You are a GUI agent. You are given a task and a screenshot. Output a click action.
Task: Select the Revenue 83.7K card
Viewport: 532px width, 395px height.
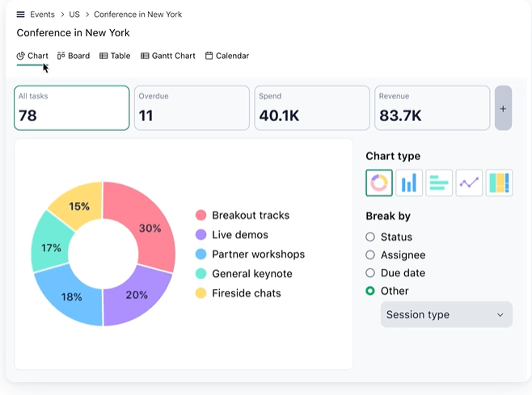click(433, 108)
